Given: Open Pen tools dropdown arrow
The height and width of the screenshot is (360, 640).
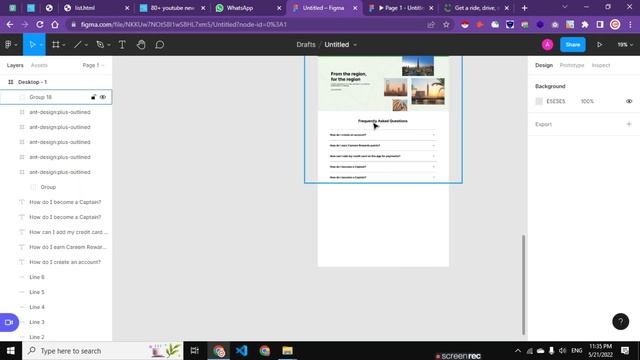Looking at the screenshot, I should click(109, 45).
